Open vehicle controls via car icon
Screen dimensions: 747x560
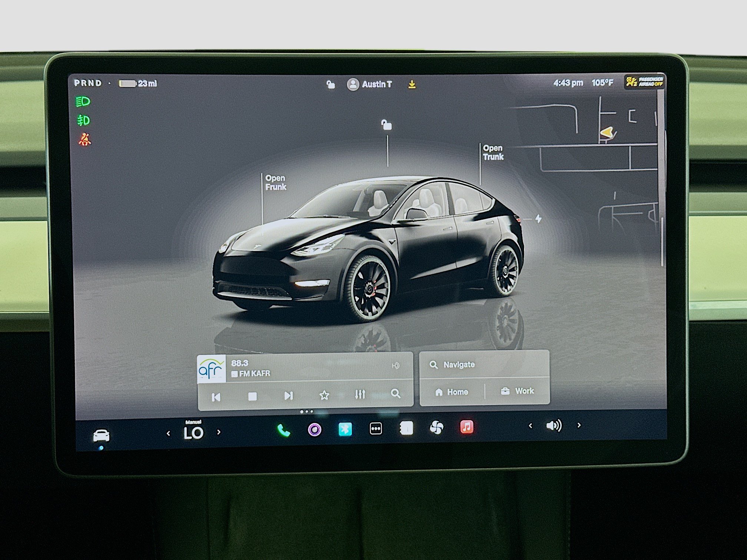(101, 435)
